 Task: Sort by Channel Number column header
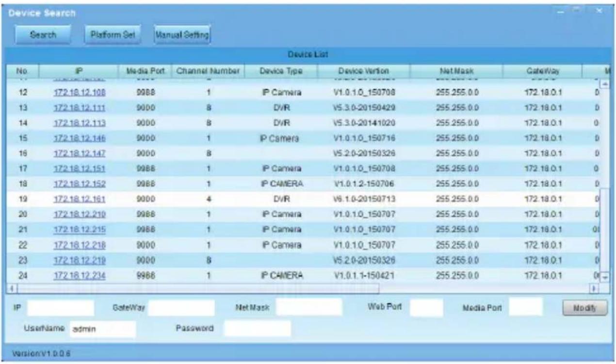[x=208, y=71]
